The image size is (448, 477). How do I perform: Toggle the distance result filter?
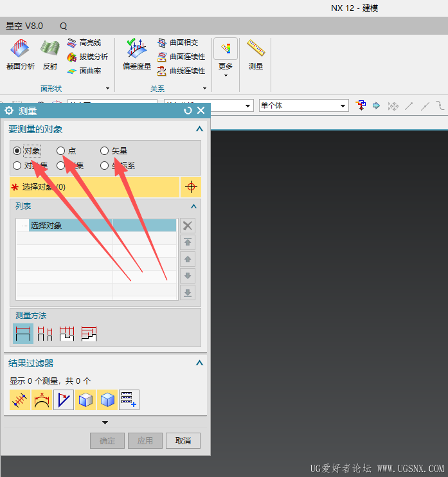20,400
